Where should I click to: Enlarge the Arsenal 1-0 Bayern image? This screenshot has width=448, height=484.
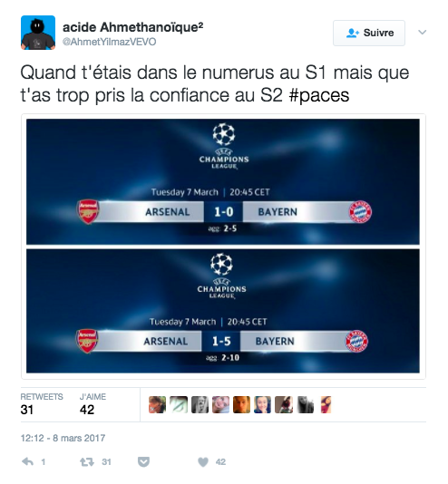[223, 182]
